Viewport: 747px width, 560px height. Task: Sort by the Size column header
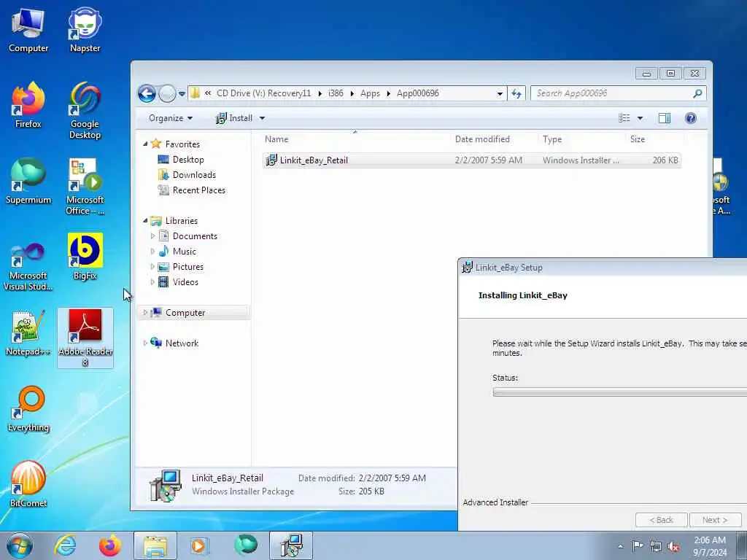654,139
